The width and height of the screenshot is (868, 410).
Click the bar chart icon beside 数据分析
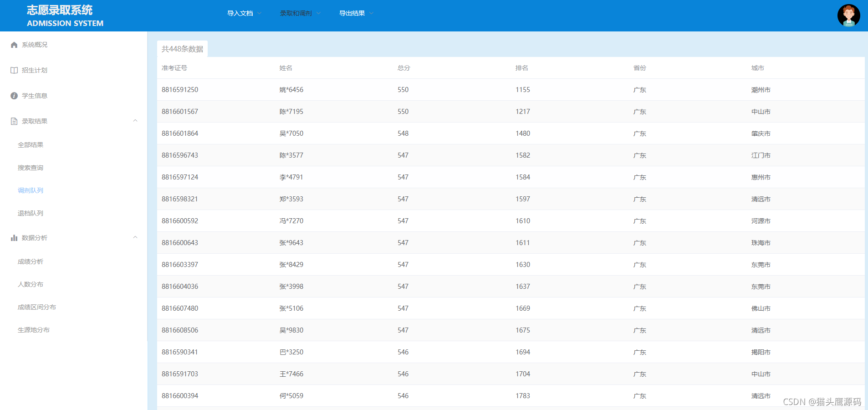(14, 238)
